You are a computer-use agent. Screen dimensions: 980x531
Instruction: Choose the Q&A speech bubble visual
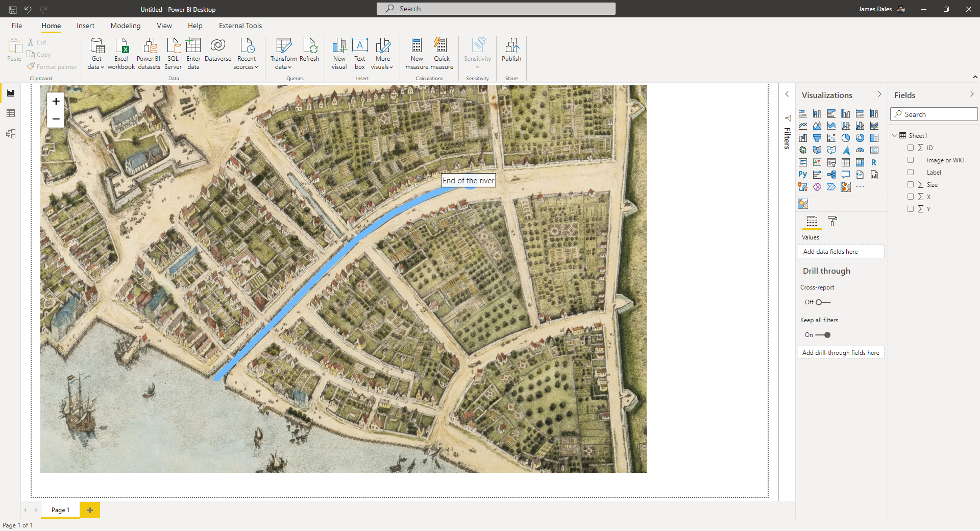[x=846, y=175]
